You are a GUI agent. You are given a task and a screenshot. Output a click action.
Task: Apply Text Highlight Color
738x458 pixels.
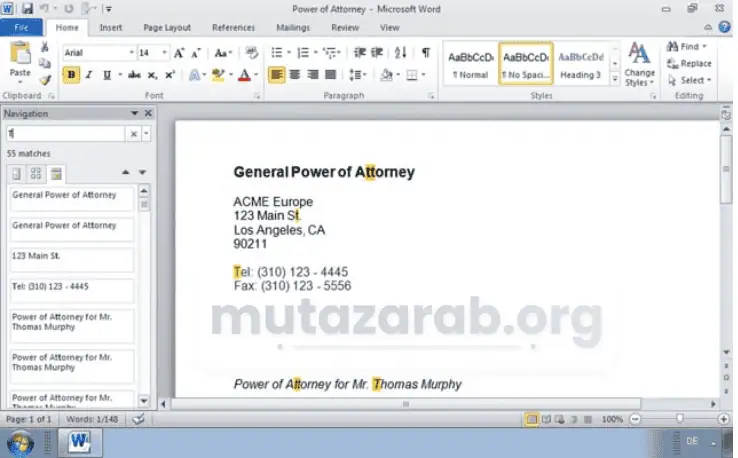[x=217, y=75]
